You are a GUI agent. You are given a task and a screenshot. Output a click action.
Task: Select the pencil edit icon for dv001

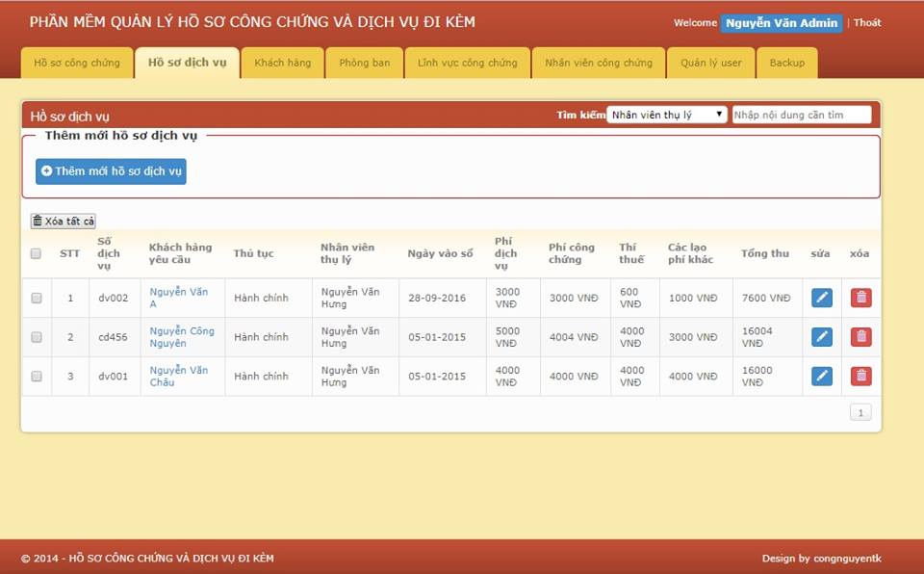(821, 376)
